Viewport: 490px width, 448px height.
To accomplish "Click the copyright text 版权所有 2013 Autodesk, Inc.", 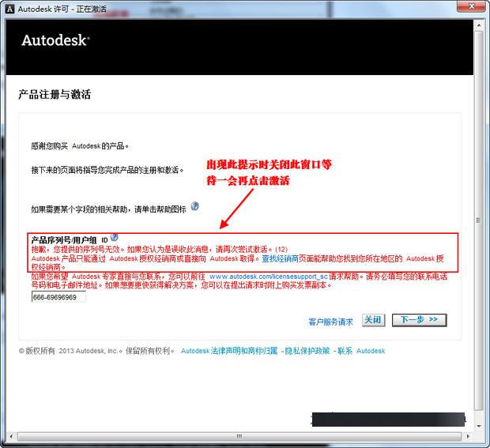I will [72, 351].
